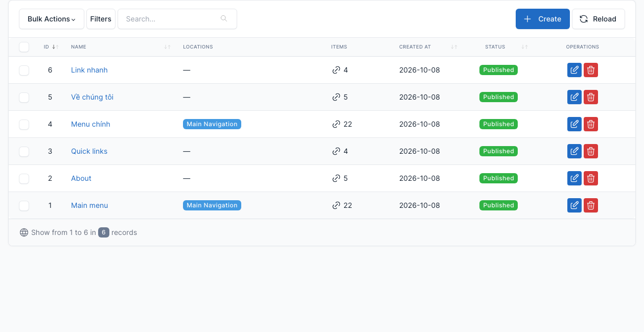644x332 pixels.
Task: Sort the table by Name column
Action: coord(121,47)
